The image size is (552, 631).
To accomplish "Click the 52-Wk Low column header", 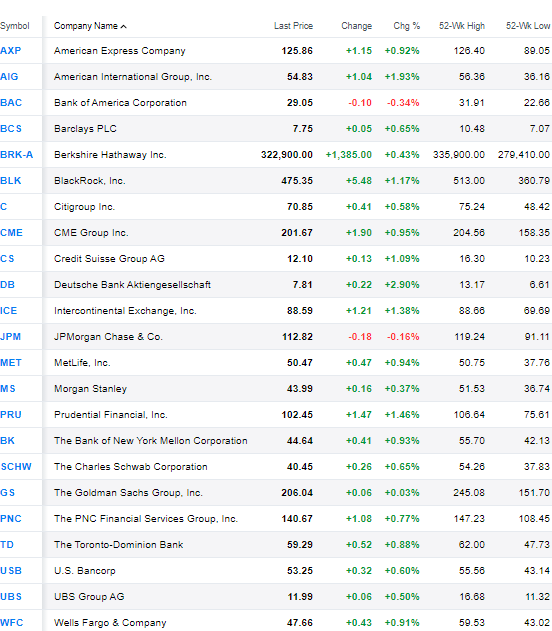I will click(x=528, y=26).
